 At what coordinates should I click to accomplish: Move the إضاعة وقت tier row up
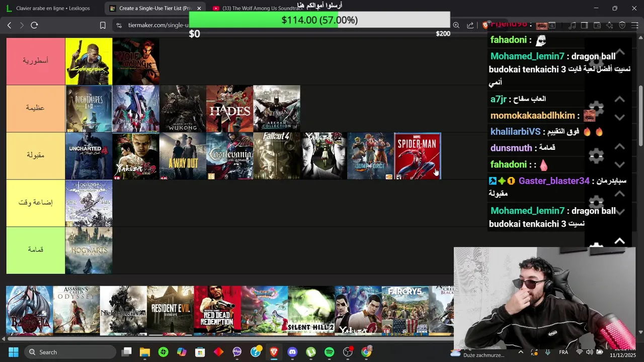click(620, 194)
